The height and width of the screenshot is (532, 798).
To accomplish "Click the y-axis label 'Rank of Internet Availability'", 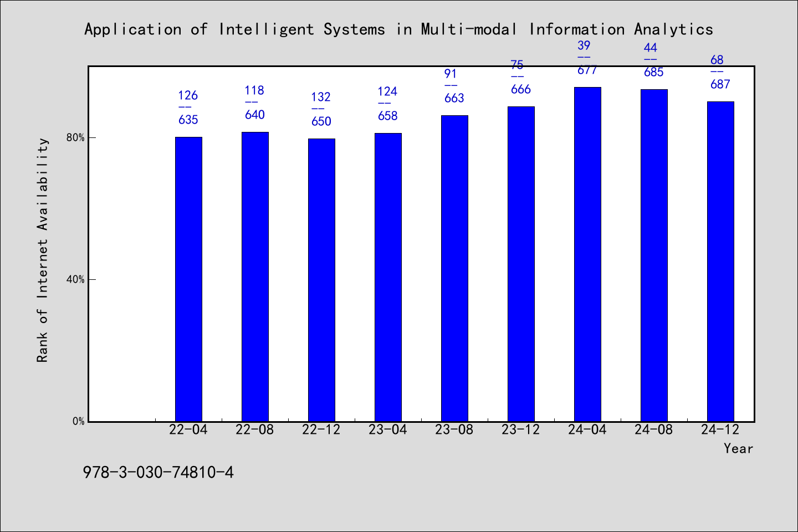I will pos(43,250).
